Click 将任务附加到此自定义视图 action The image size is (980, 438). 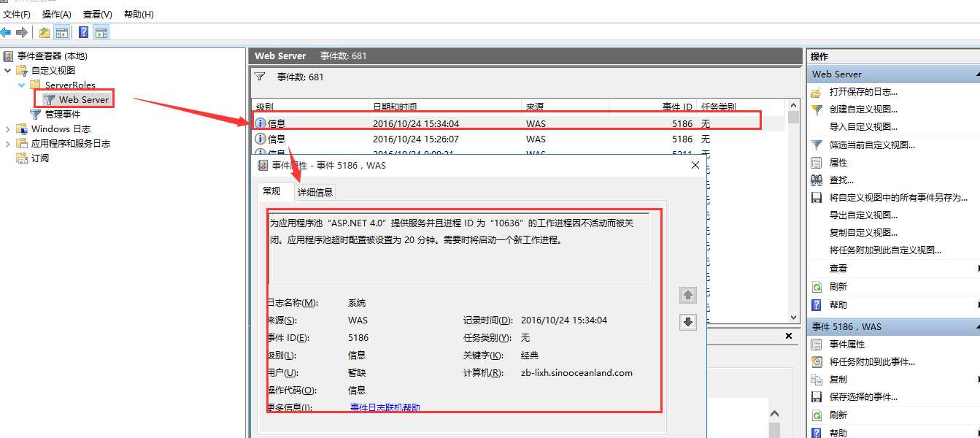coord(885,250)
